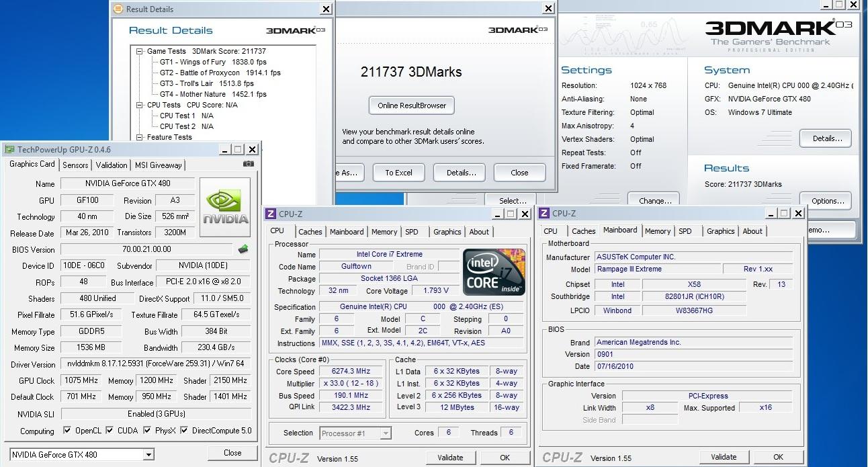
Task: Click the Southbridge value 82801JR (ICH10R)
Action: (693, 296)
